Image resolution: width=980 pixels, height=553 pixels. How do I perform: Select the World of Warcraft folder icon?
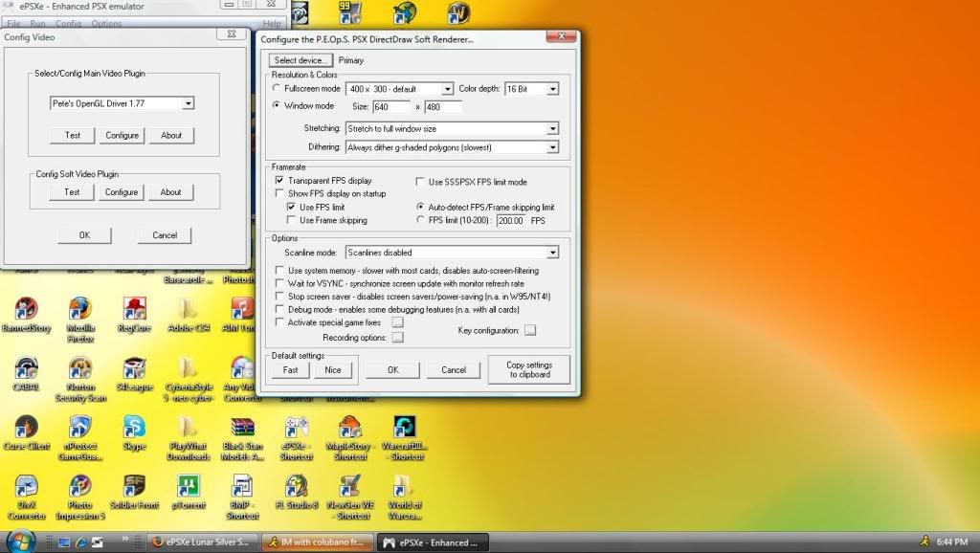tap(405, 497)
